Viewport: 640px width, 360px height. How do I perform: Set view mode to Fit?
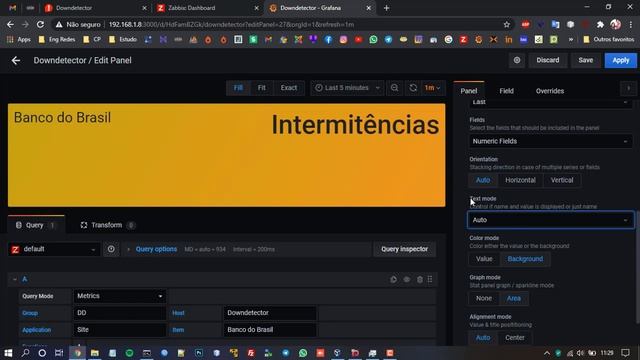(262, 88)
